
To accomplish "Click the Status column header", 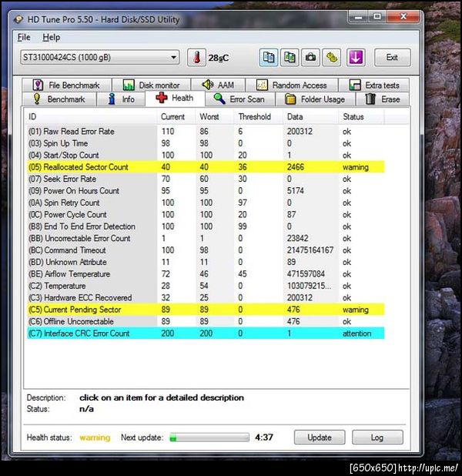I will tap(361, 117).
